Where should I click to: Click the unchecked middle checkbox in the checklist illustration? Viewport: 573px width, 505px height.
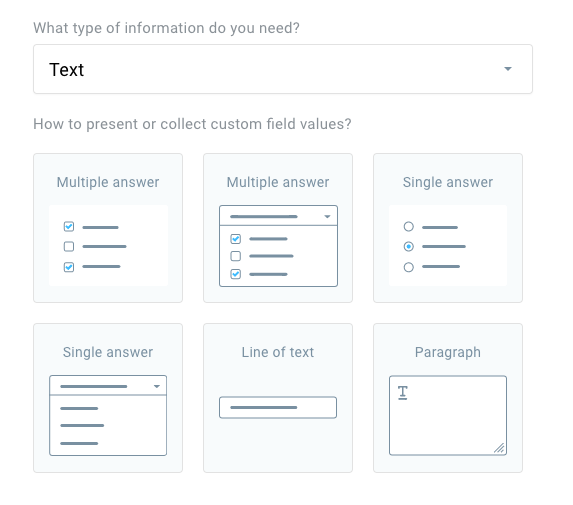[69, 247]
